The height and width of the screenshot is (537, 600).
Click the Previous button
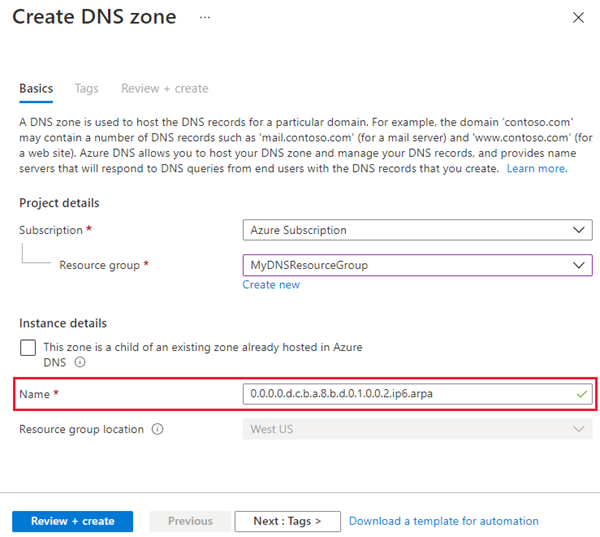coord(190,521)
